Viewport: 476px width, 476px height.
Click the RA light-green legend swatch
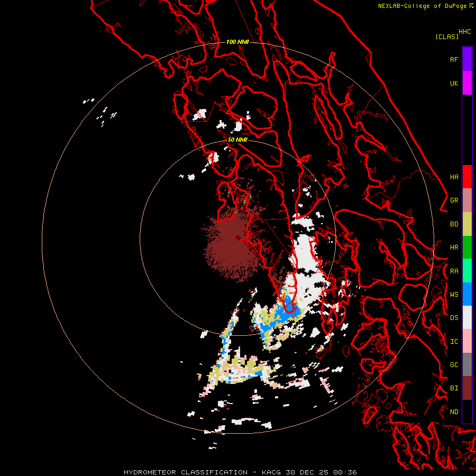467,271
